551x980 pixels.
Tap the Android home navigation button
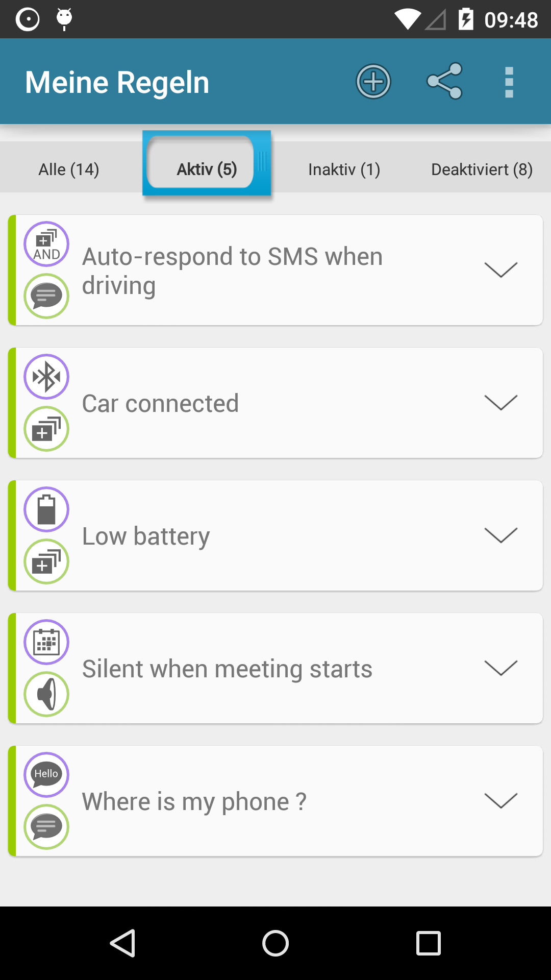click(x=275, y=943)
